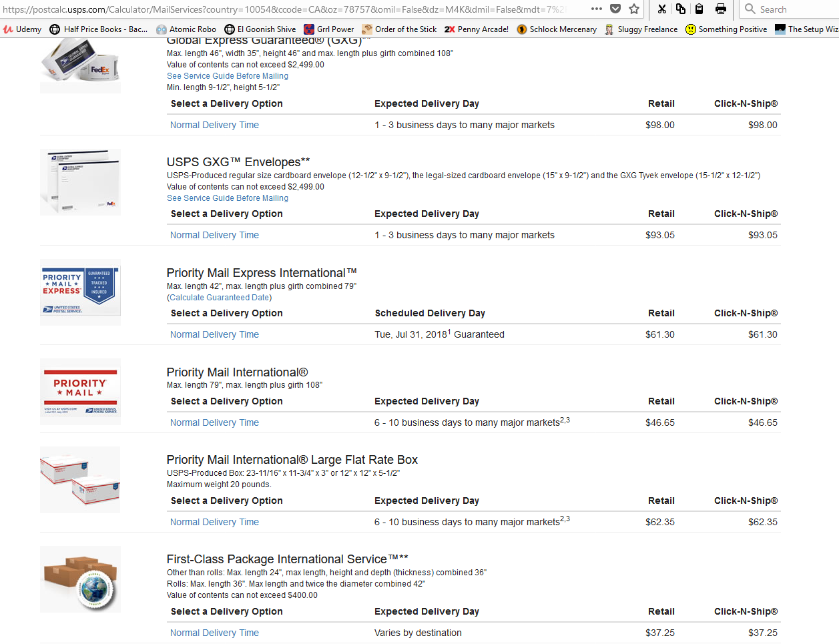Click the Priority Mail Express logo image
839x644 pixels.
tap(80, 292)
